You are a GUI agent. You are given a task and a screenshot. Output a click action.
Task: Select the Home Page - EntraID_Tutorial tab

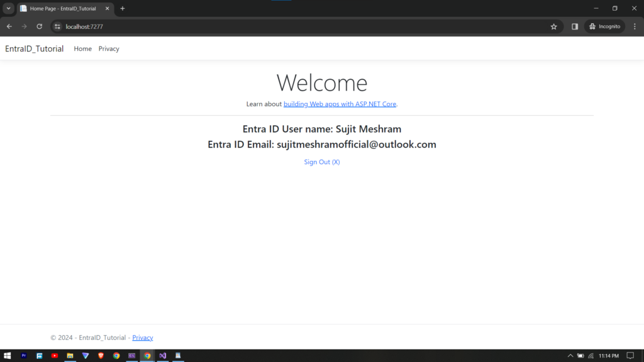point(63,8)
